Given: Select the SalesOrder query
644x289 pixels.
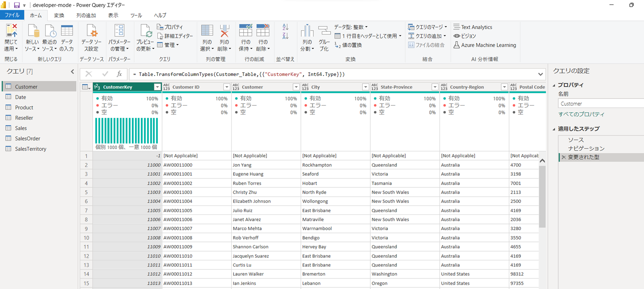Looking at the screenshot, I should click(x=39, y=138).
